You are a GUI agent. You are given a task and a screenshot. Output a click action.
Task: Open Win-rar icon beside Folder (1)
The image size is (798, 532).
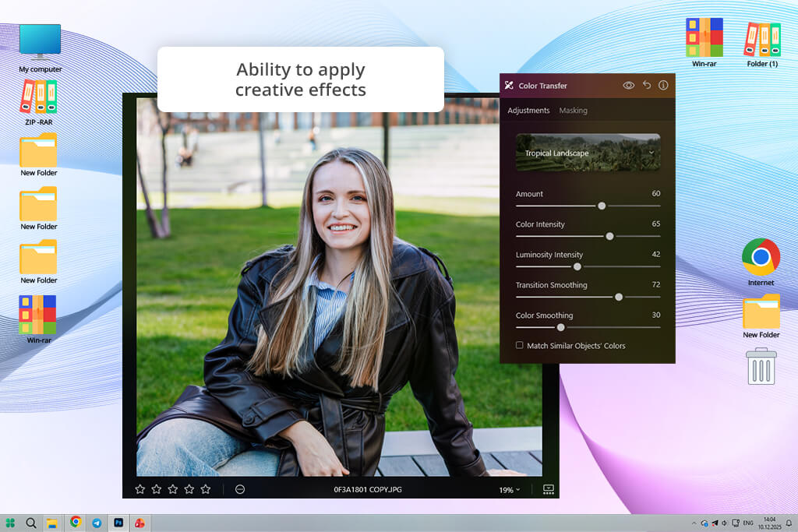[x=704, y=43]
